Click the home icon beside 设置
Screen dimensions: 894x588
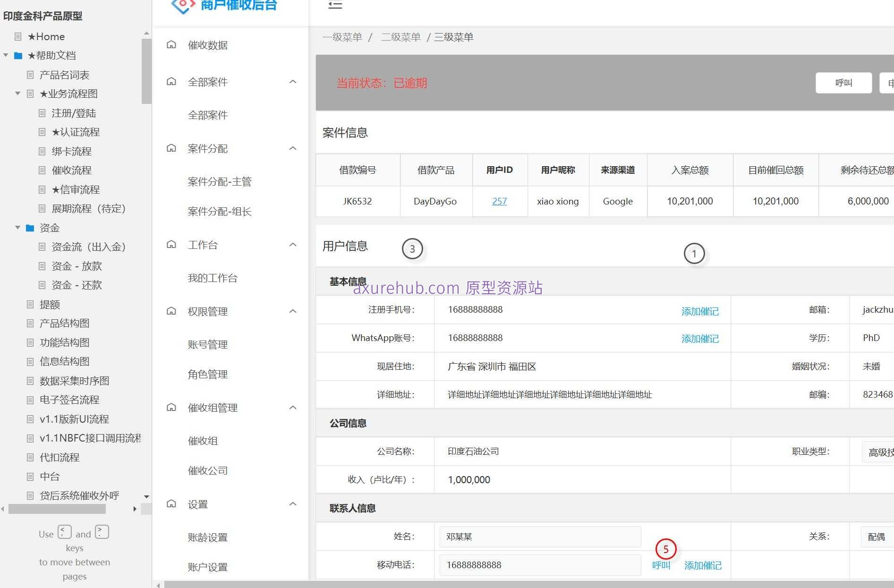pyautogui.click(x=171, y=504)
